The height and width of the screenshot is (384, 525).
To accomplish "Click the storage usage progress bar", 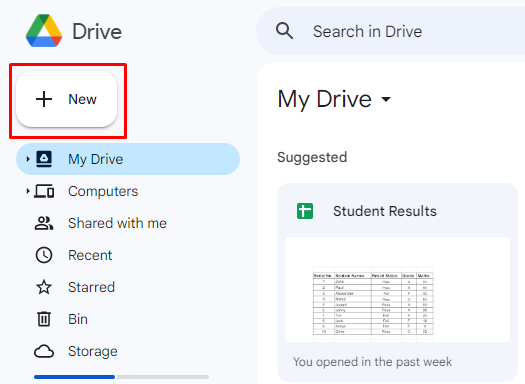I will (x=122, y=377).
